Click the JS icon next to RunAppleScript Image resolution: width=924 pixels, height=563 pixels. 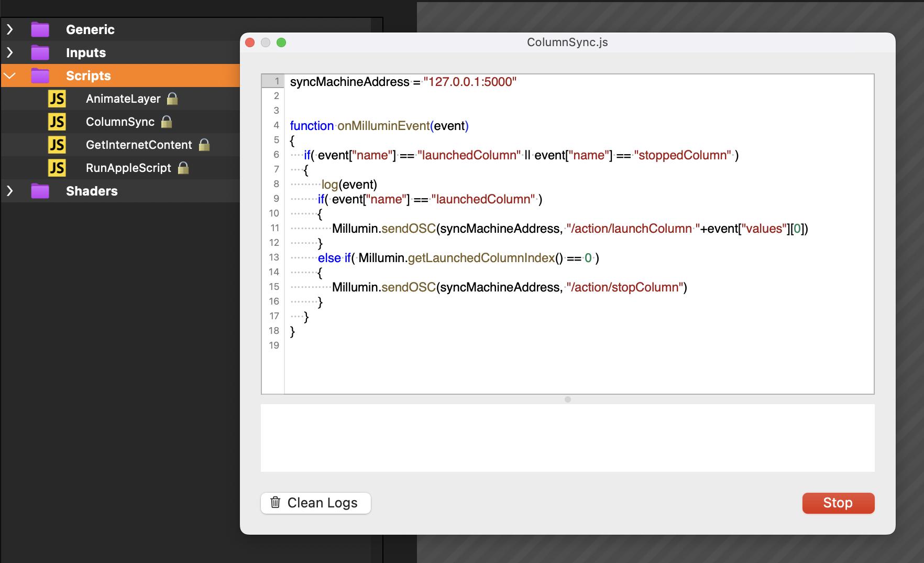pos(57,168)
